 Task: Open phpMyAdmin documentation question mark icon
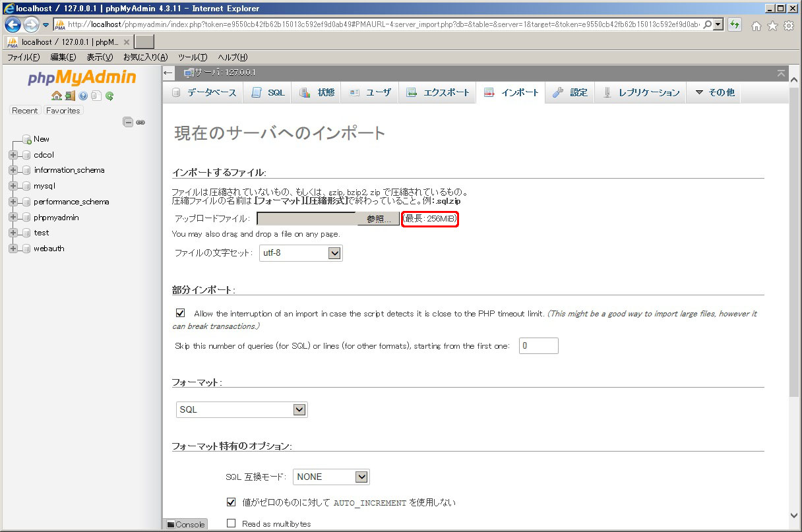(83, 96)
